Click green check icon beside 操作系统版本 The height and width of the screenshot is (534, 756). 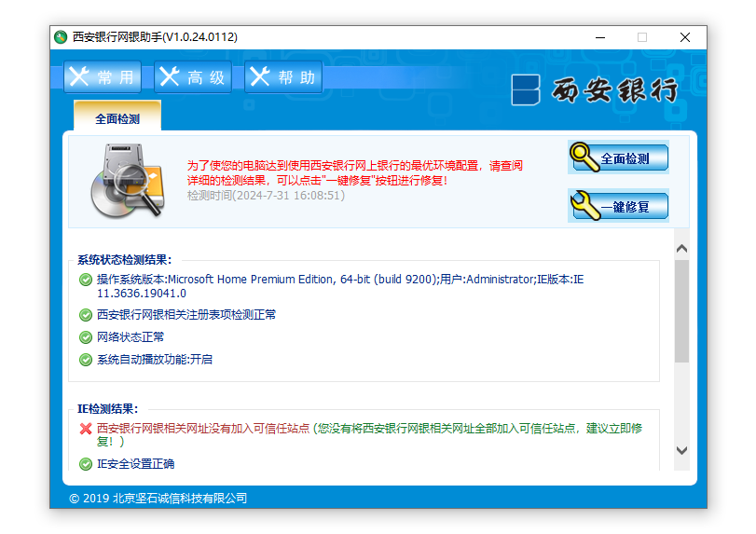[x=86, y=280]
